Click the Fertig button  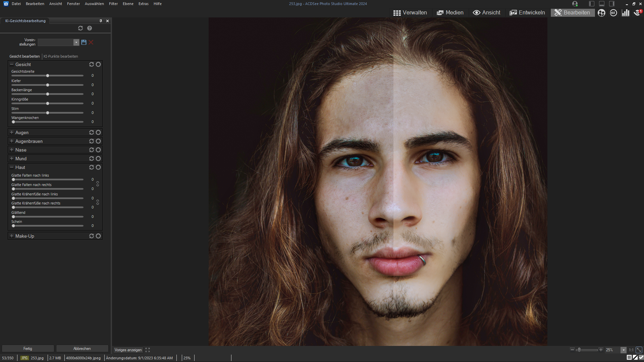point(28,349)
